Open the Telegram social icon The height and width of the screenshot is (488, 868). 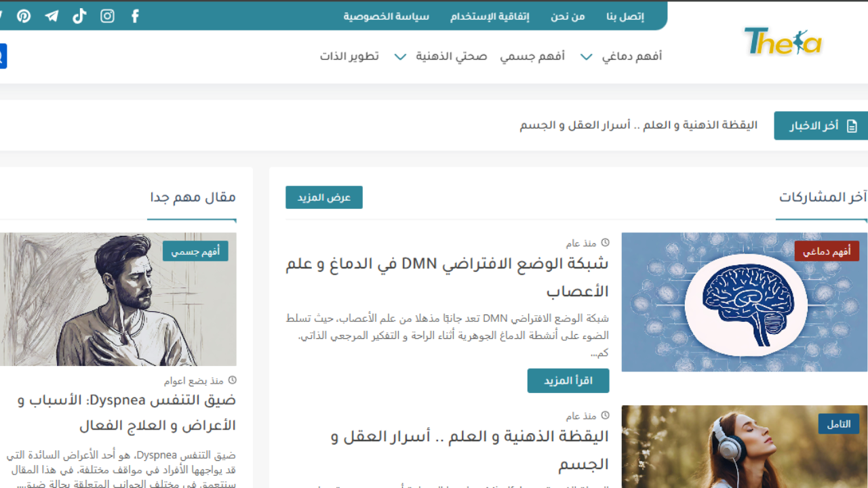point(52,16)
